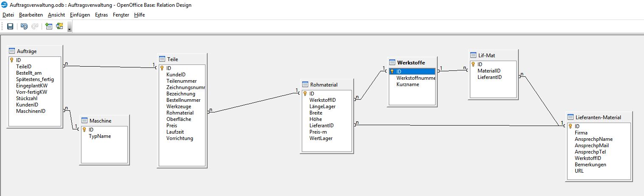The height and width of the screenshot is (196, 644).
Task: Click the Add Tables toolbar icon
Action: (49, 26)
